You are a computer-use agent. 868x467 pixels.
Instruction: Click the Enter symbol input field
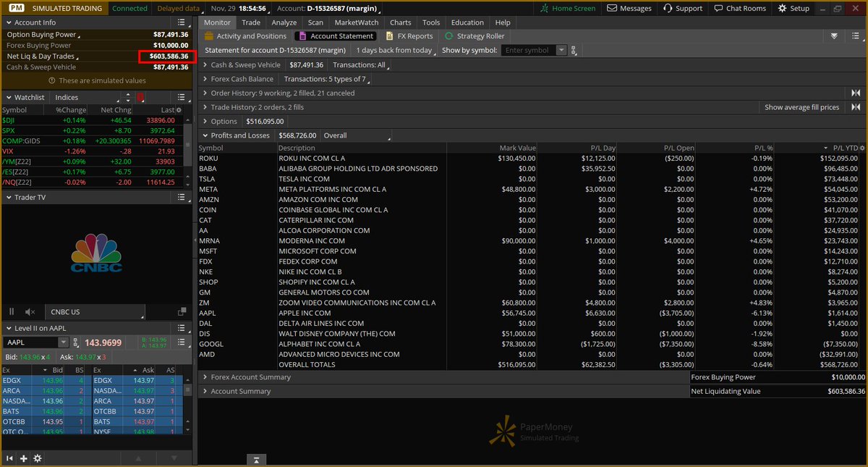click(x=529, y=50)
